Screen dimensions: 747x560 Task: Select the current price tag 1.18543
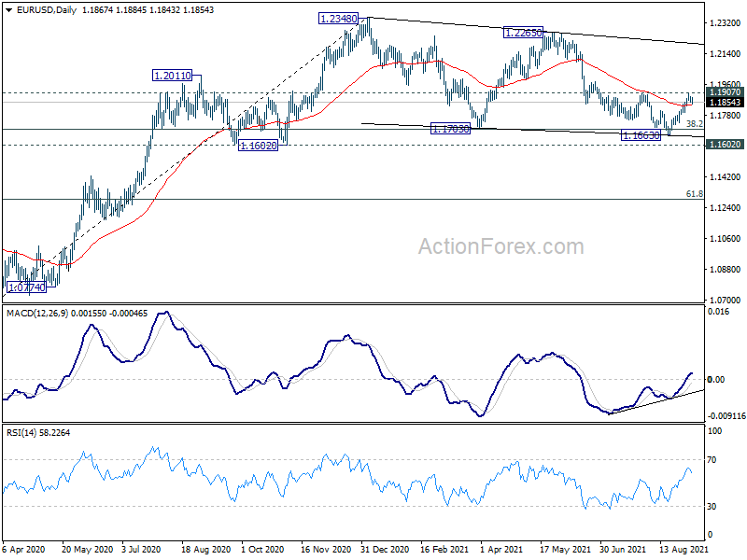[x=725, y=101]
